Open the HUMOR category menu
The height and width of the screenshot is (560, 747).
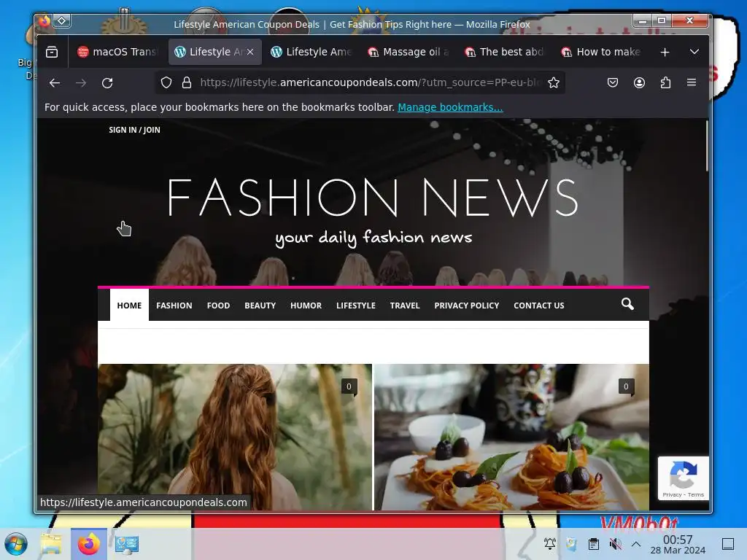(306, 306)
